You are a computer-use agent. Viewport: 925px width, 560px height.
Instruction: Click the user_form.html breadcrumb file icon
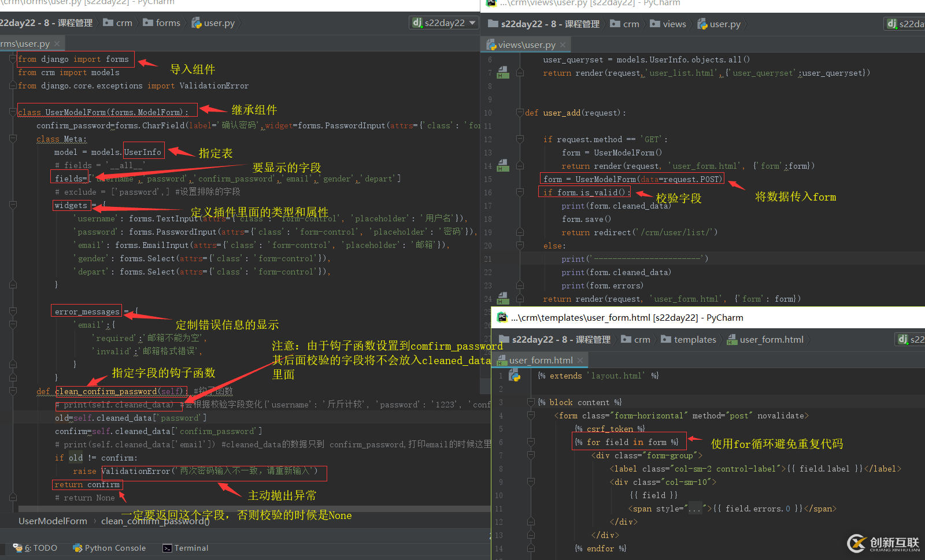point(732,339)
